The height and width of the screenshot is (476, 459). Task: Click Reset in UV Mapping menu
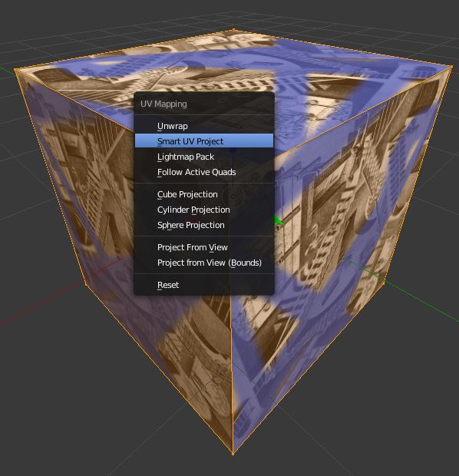pos(204,285)
